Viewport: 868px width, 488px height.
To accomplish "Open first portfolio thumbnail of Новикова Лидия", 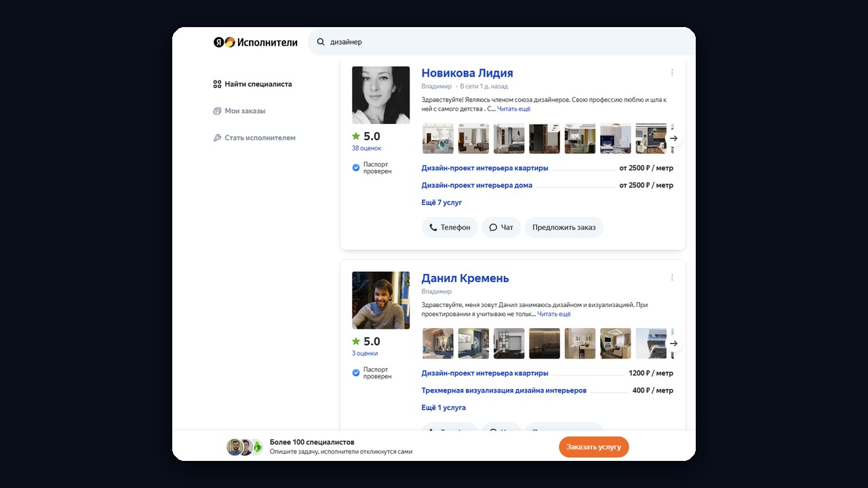I will pyautogui.click(x=438, y=138).
